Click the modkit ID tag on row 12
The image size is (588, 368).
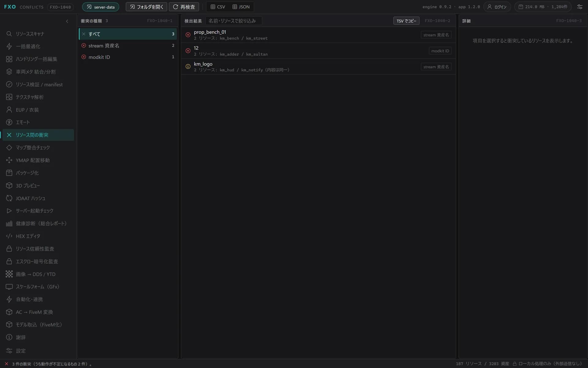[440, 51]
